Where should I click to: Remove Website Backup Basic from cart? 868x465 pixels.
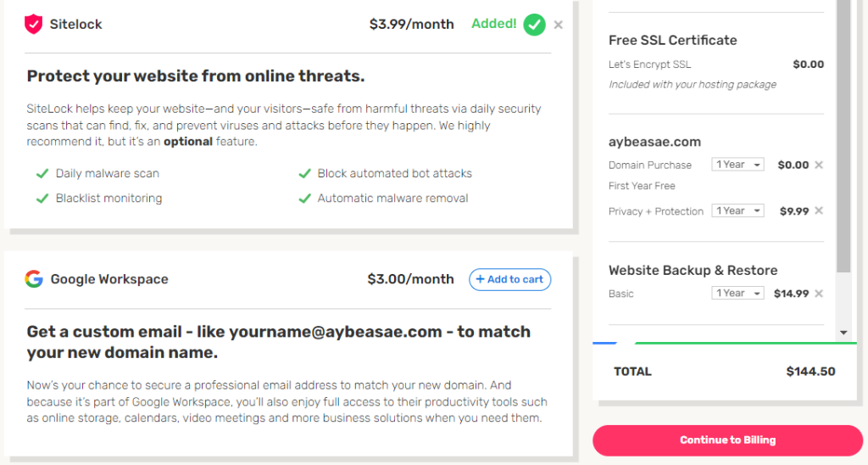pos(819,294)
